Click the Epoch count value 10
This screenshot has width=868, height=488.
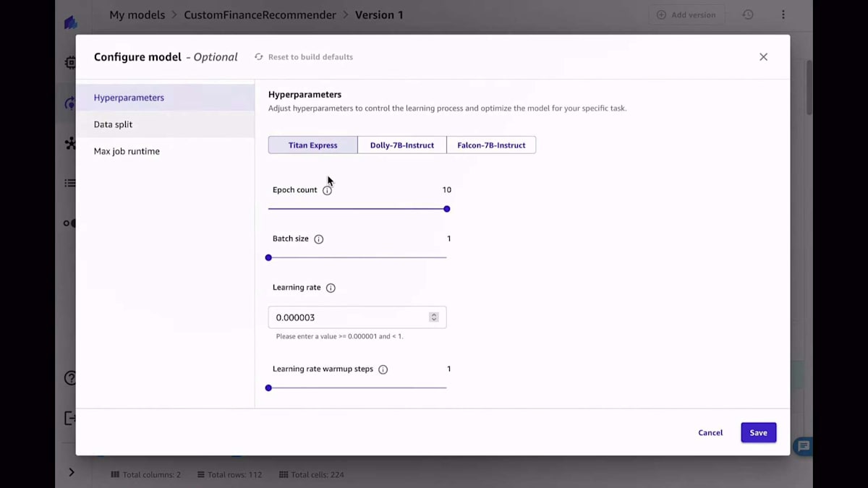click(x=447, y=190)
